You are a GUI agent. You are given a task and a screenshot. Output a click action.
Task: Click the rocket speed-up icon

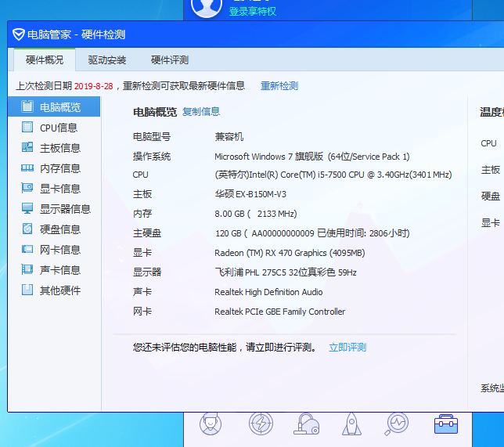[351, 424]
